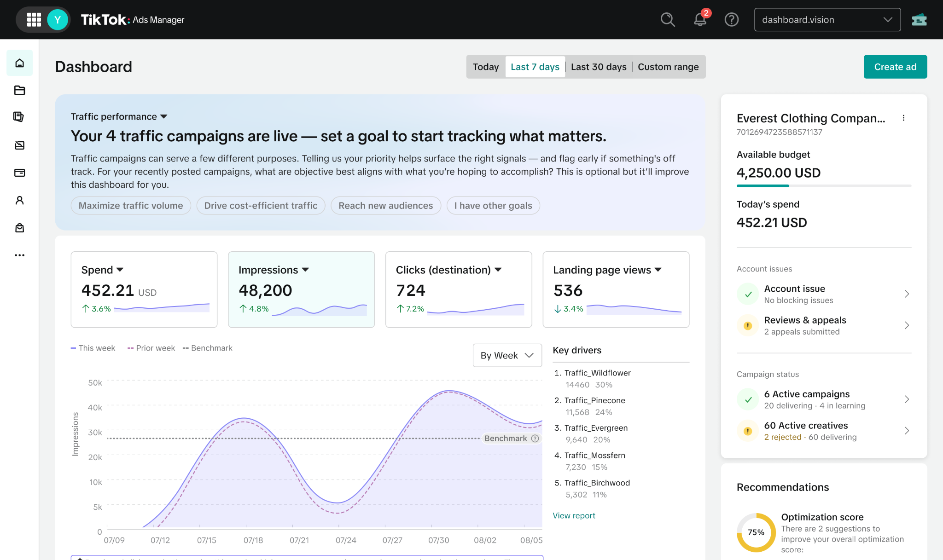
Task: Click the Create ad button
Action: (x=895, y=67)
